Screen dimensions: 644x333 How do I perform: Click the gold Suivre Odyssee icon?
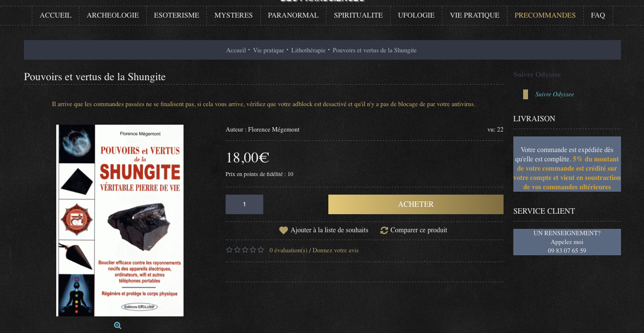(x=526, y=94)
